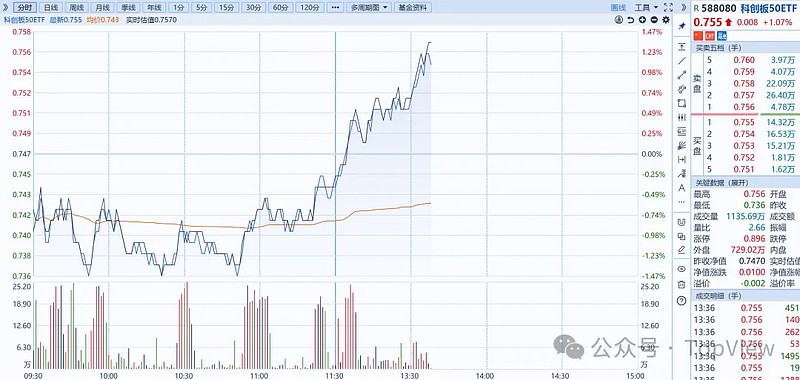Click buy level 1 price 0.755
The image size is (800, 380).
pyautogui.click(x=744, y=122)
